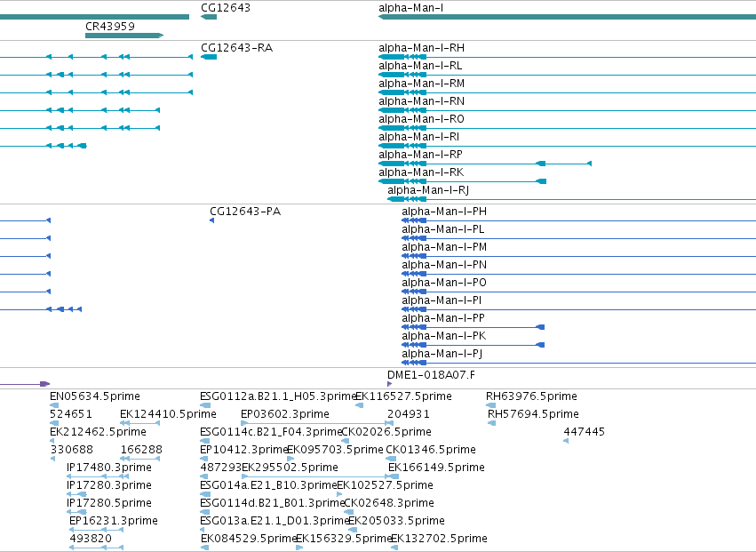This screenshot has height=552, width=756.
Task: Click EST RH57694.5prime
Action: point(492,423)
